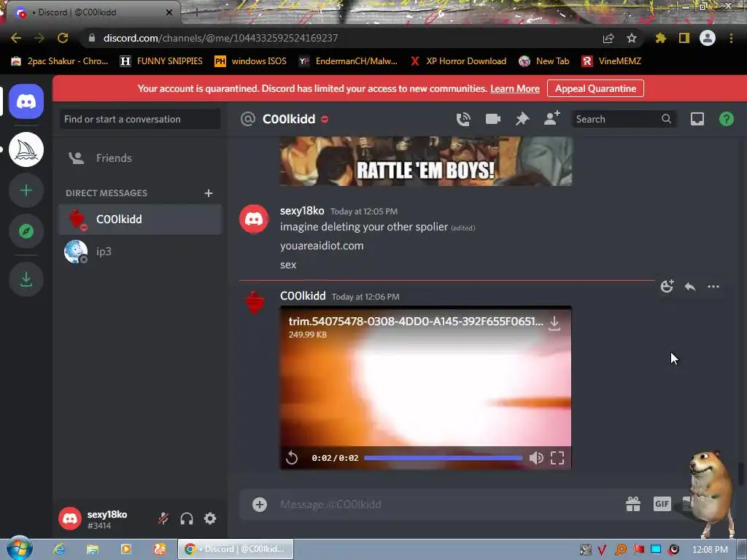Open windows ISOS bookmark

pos(251,61)
